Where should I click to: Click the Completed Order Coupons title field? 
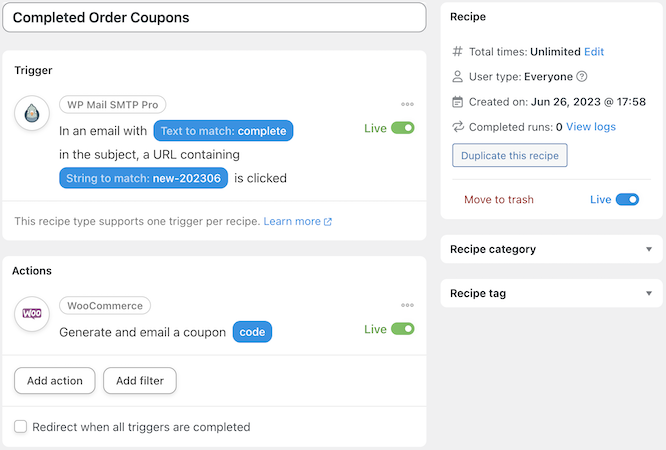tap(214, 17)
